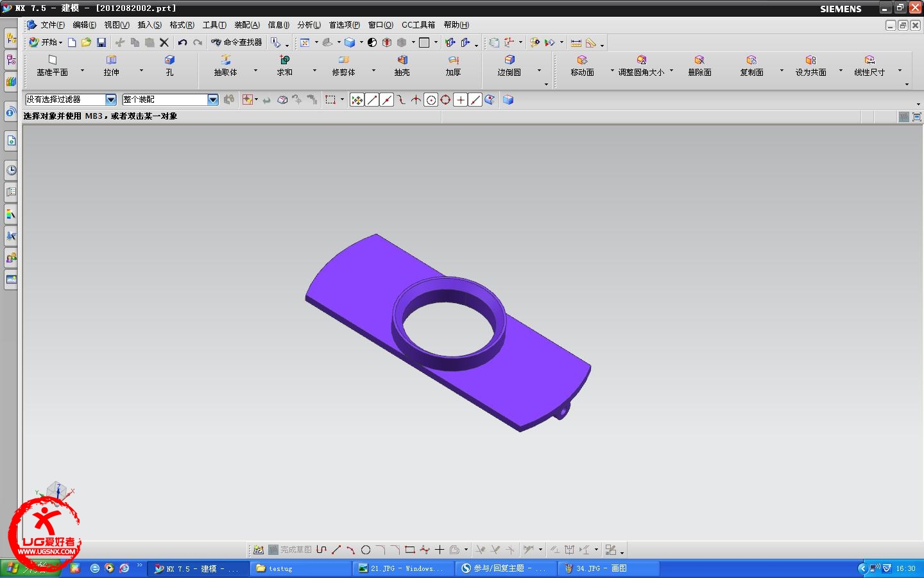Select the 基准平面 datum plane tool
The height and width of the screenshot is (578, 924).
53,66
